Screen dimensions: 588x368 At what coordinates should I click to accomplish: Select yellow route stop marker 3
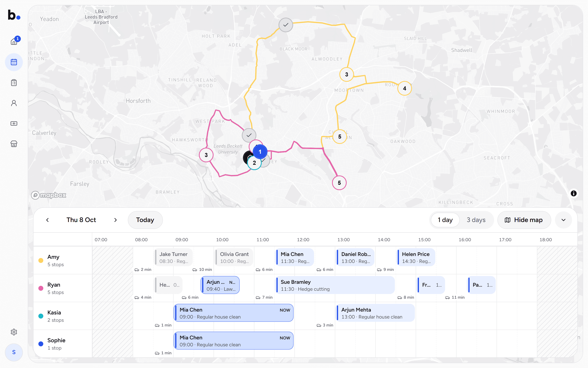[x=346, y=74]
